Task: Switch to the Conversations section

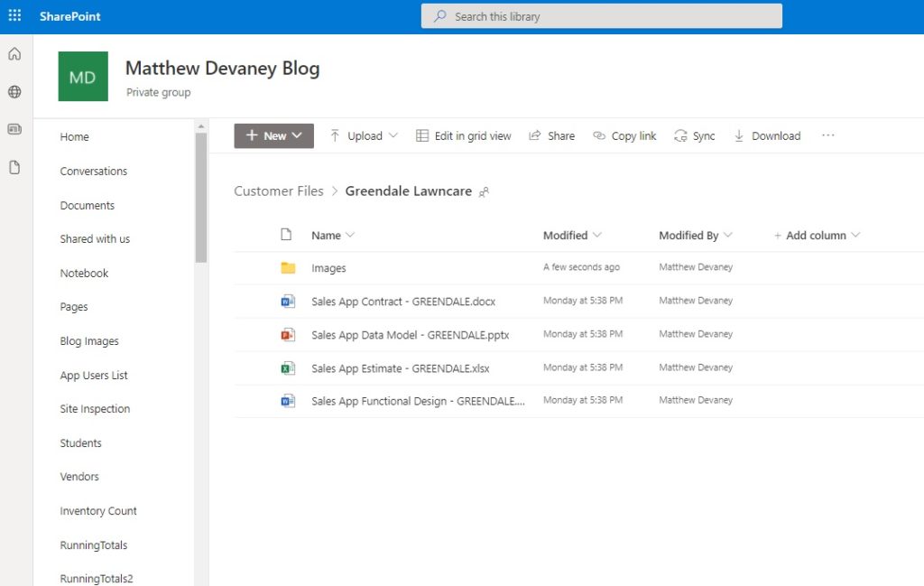Action: (x=94, y=171)
